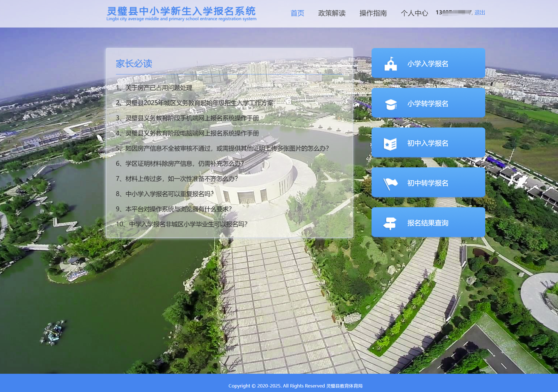The image size is (558, 392).
Task: Open the 小学转学报名 transfer button
Action: [428, 103]
